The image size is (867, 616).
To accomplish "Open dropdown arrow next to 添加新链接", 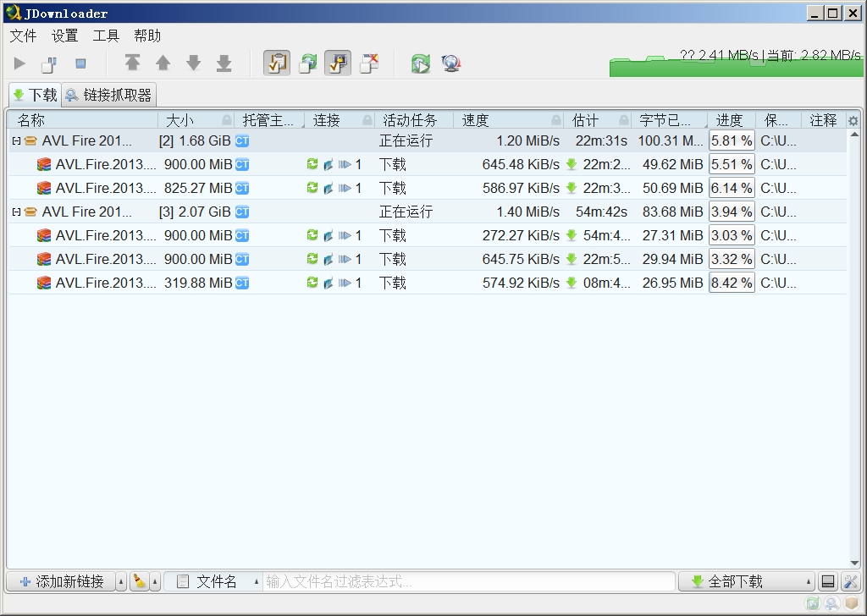I will (x=121, y=582).
